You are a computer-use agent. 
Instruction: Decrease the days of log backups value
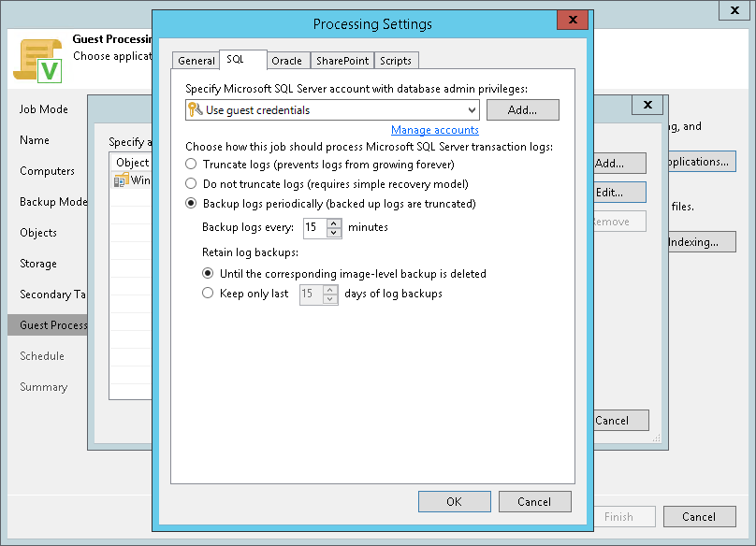pos(329,299)
